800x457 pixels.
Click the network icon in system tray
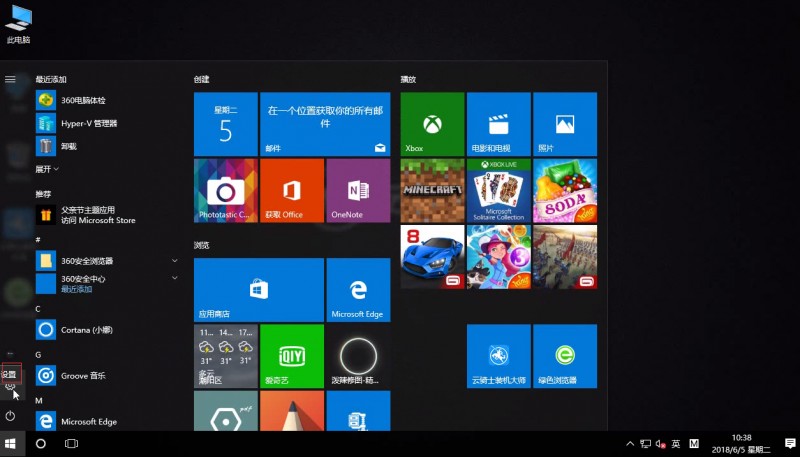point(645,444)
